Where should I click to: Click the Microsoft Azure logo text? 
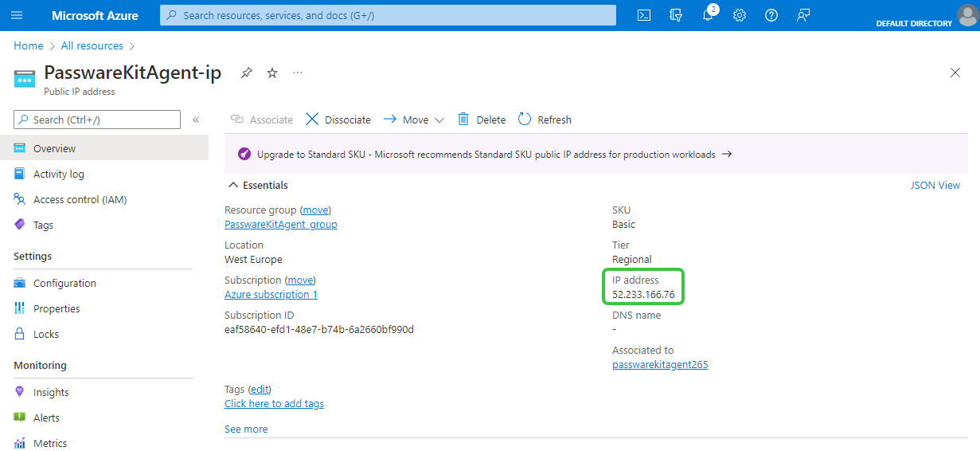(95, 15)
